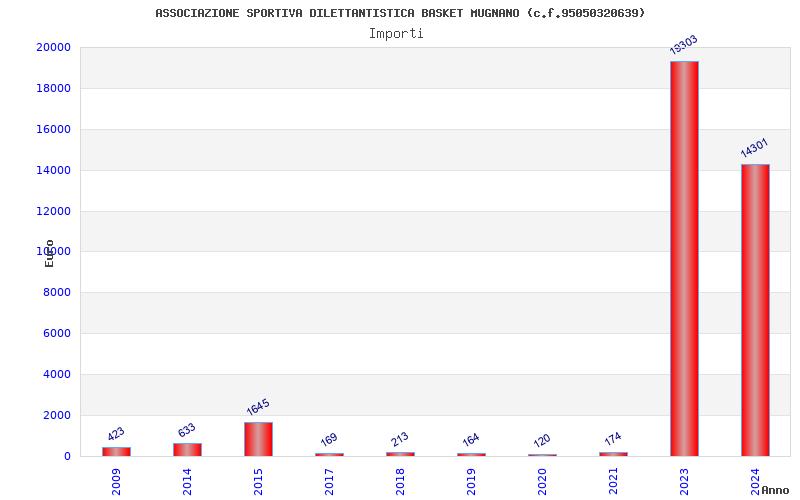Click y-axis tick label 18000
The image size is (800, 500).
point(54,88)
